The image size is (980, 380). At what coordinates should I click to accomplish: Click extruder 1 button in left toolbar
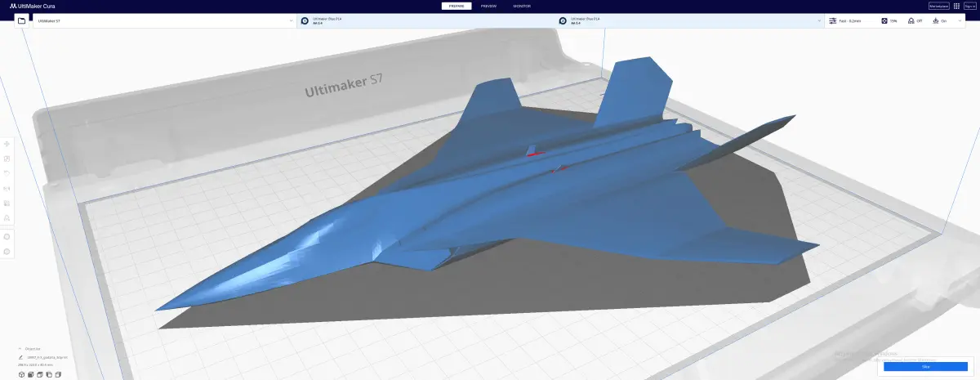[7, 236]
